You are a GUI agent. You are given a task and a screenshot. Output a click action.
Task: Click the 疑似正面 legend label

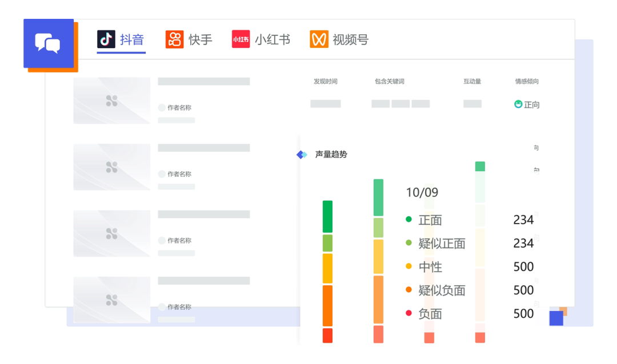tap(442, 243)
